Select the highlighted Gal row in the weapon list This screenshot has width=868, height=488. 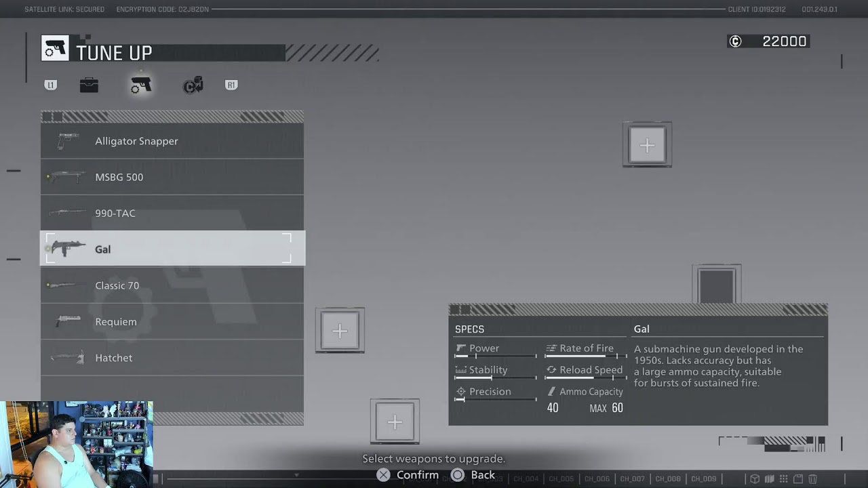click(x=172, y=249)
